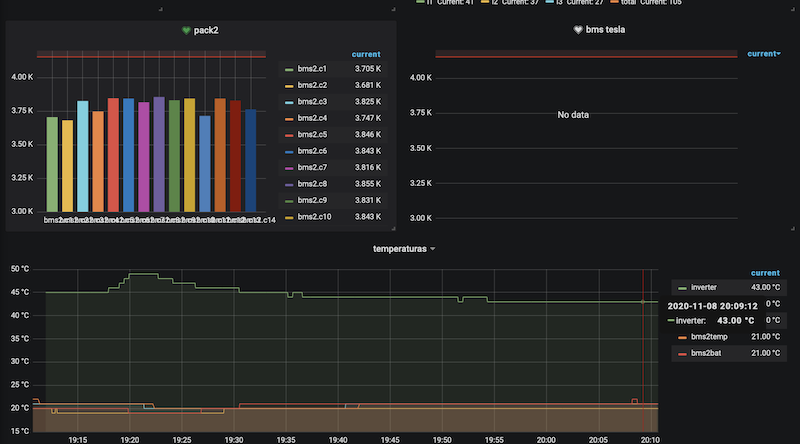Viewport: 800px width, 444px height.
Task: Toggle bms2.c1 series in pack2 legend
Action: coord(312,69)
